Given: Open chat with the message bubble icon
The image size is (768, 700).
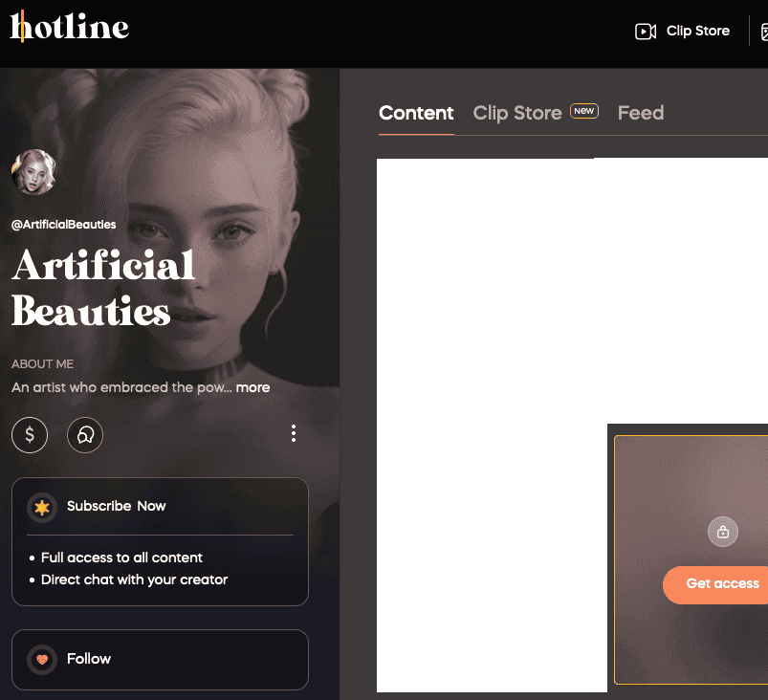Looking at the screenshot, I should click(x=85, y=435).
